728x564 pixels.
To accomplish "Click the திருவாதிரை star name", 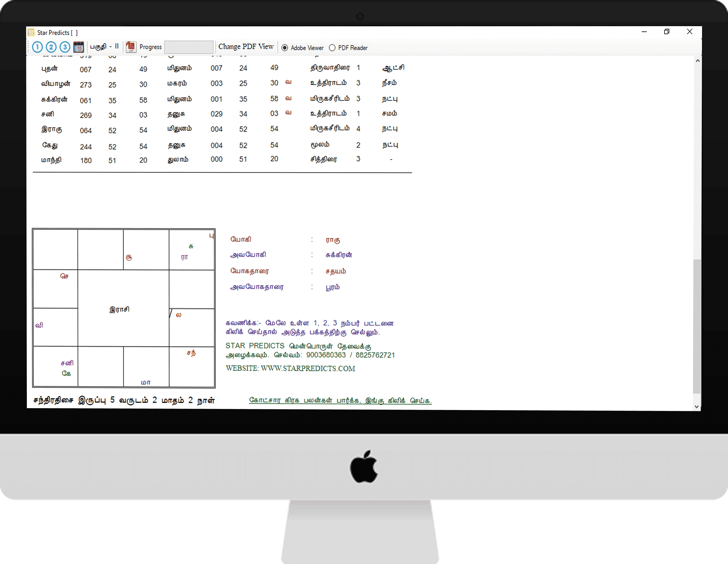I will pos(330,68).
